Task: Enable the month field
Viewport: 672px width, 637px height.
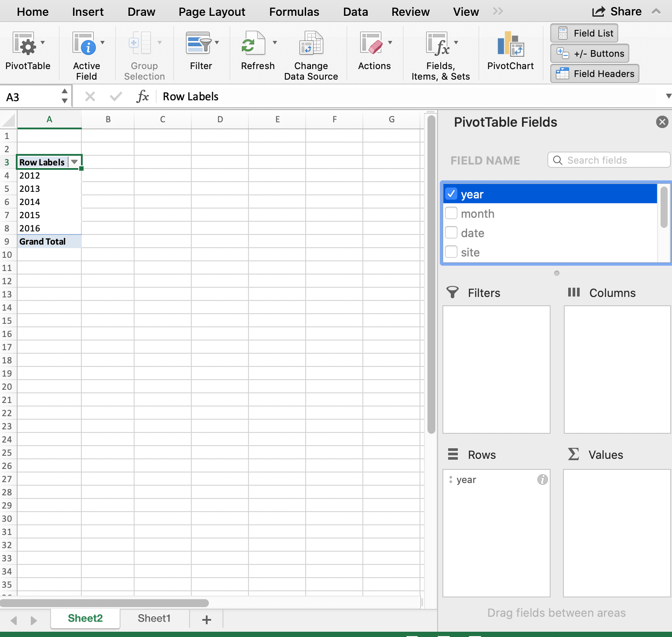Action: coord(451,213)
